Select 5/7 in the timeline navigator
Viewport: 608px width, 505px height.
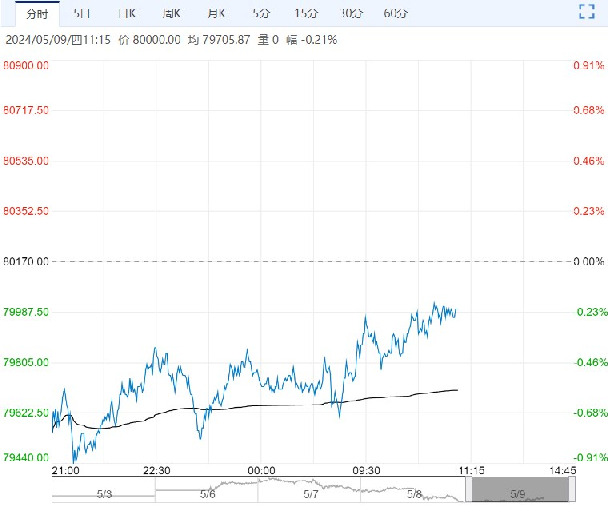[311, 494]
